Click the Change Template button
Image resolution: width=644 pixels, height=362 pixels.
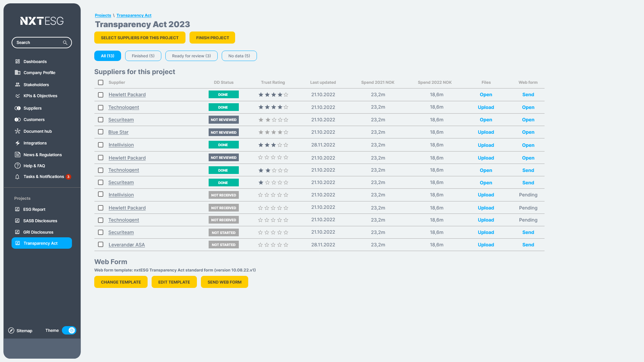121,282
